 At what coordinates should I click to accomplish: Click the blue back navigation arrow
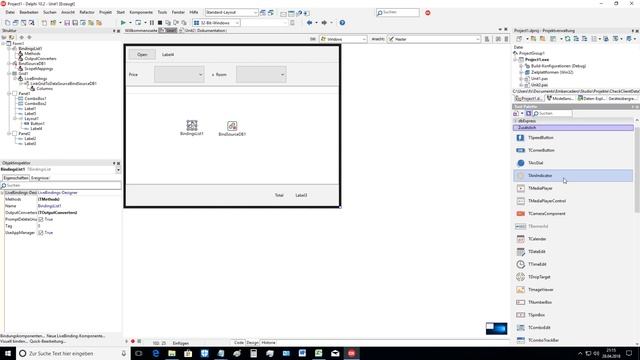309,23
